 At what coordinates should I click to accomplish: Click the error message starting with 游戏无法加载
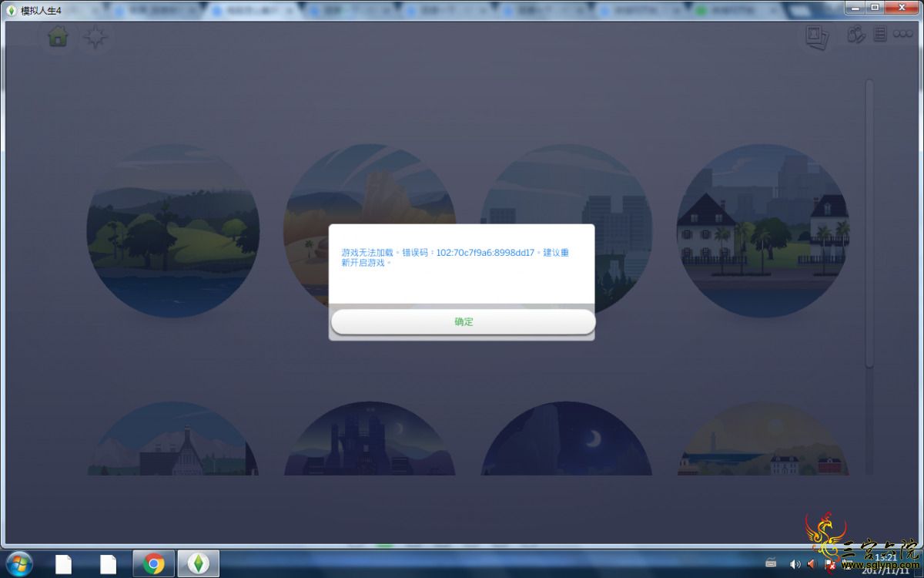455,257
